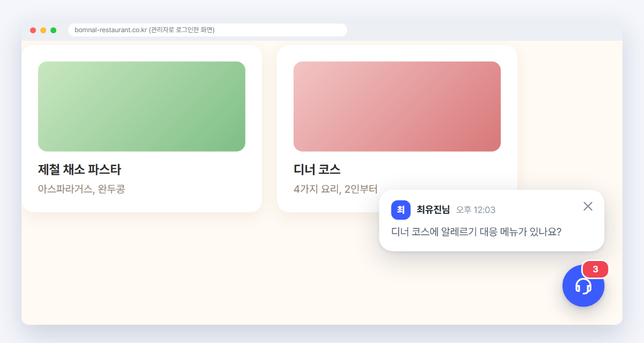
Task: Open the support chat headset button
Action: [583, 286]
